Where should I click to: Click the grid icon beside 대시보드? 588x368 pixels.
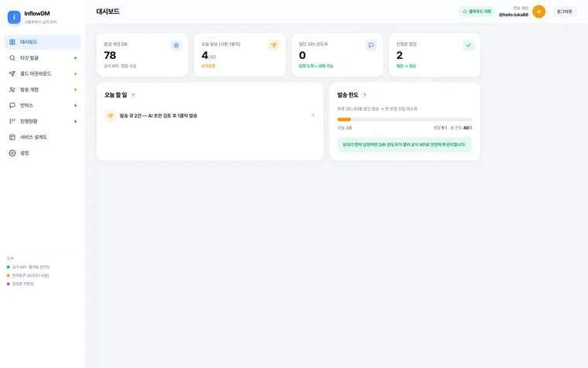click(12, 42)
